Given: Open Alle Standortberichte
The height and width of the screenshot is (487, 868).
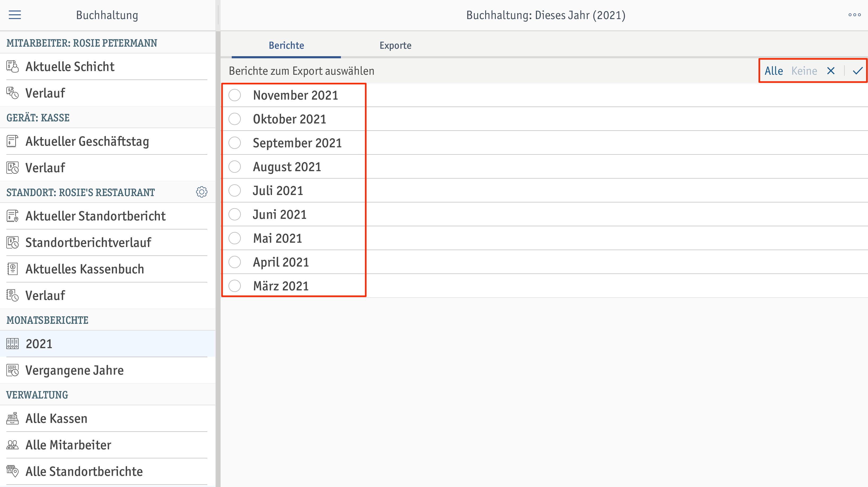Looking at the screenshot, I should pyautogui.click(x=107, y=472).
